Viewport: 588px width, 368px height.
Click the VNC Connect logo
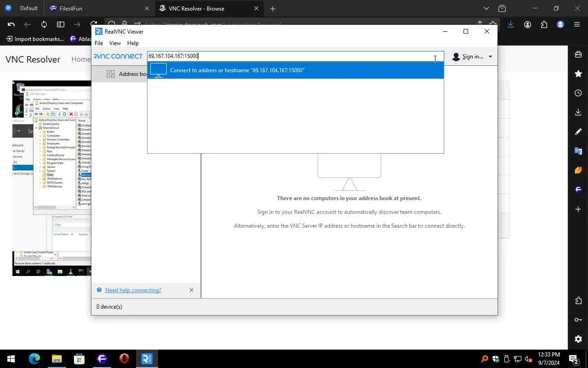click(118, 56)
